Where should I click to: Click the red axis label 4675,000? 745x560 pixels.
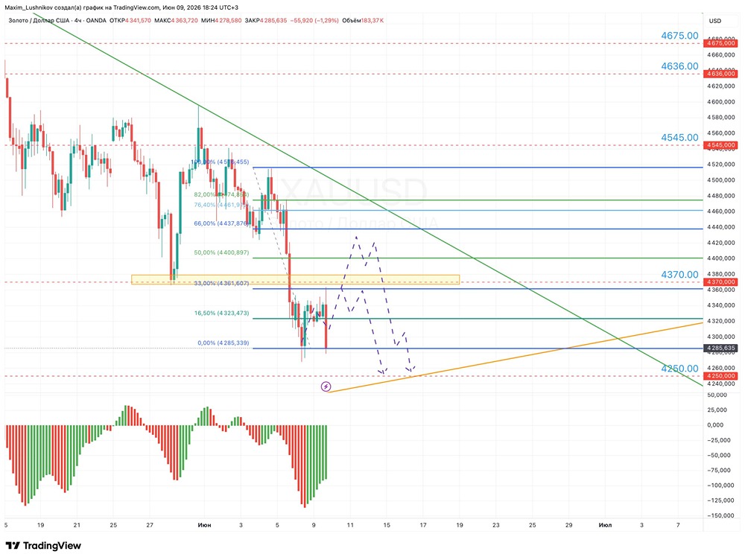pos(721,43)
